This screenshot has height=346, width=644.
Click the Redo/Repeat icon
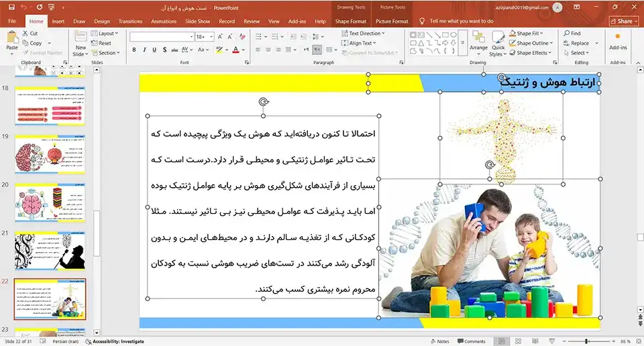40,7
